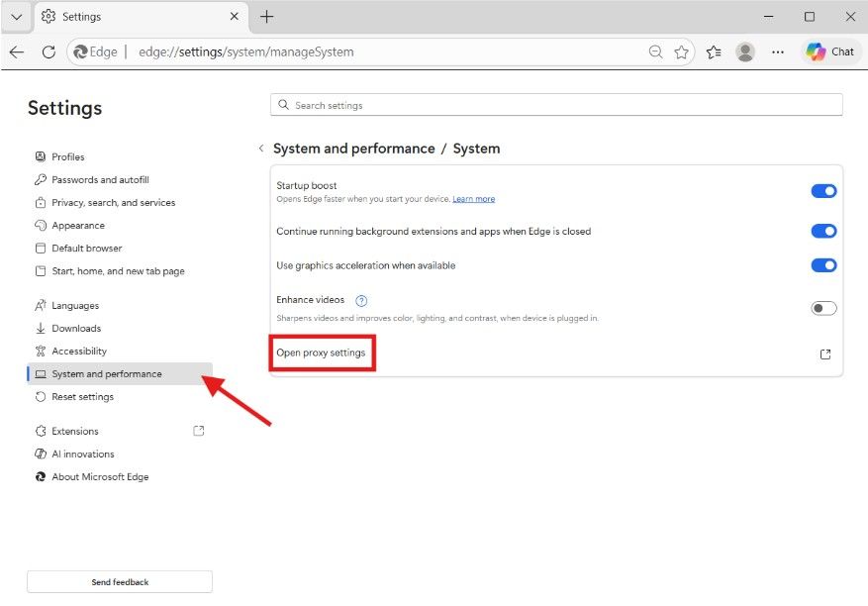
Task: Click the Edge logo beside About Microsoft Edge
Action: 41,476
